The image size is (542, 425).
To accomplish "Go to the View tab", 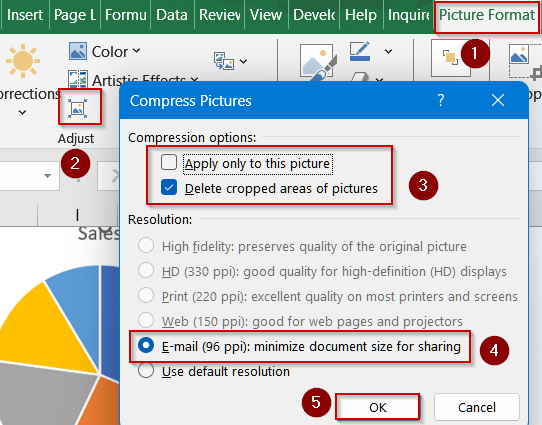I will (266, 15).
